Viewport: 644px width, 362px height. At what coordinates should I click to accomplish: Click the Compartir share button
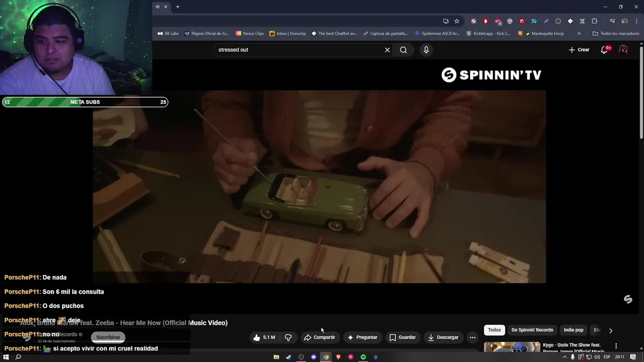coord(319,337)
